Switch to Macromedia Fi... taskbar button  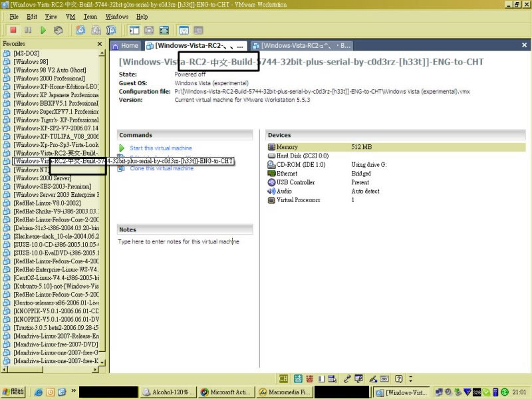[x=284, y=392]
